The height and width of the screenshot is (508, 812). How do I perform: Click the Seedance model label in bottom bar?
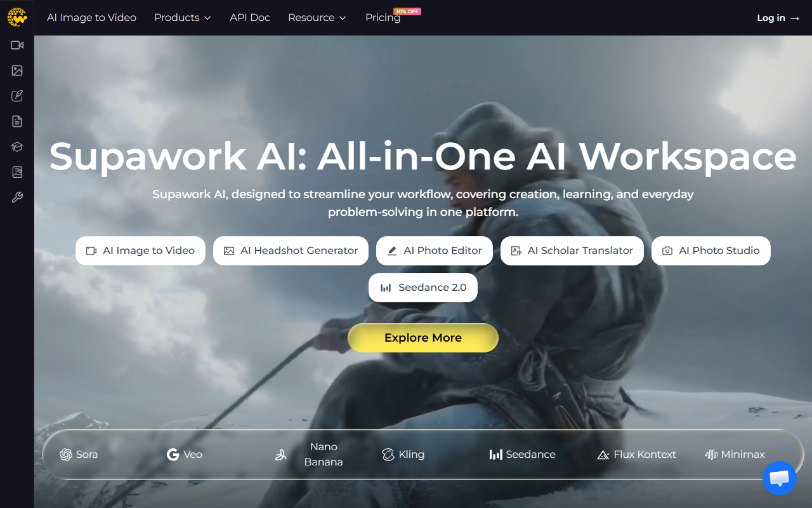click(x=530, y=455)
